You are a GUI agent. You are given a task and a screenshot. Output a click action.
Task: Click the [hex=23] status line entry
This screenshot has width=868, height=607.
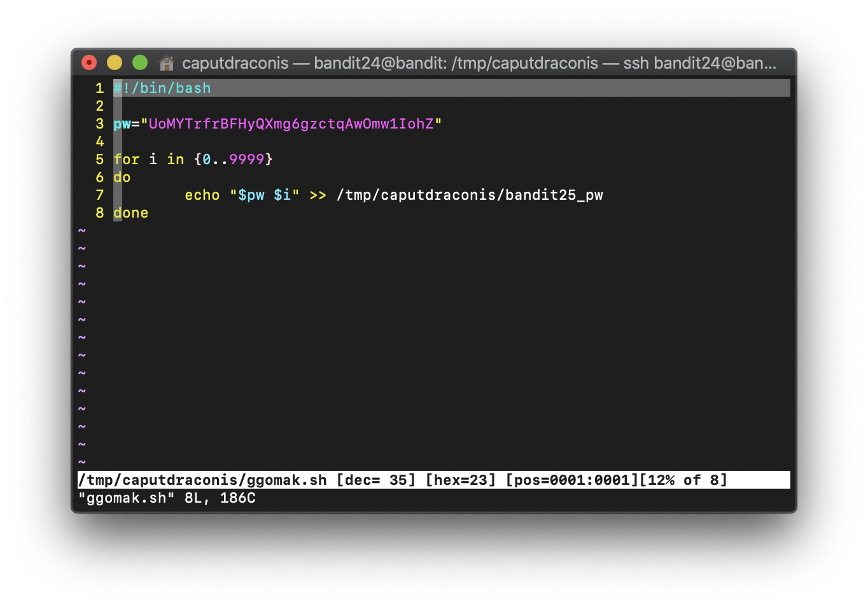point(461,480)
